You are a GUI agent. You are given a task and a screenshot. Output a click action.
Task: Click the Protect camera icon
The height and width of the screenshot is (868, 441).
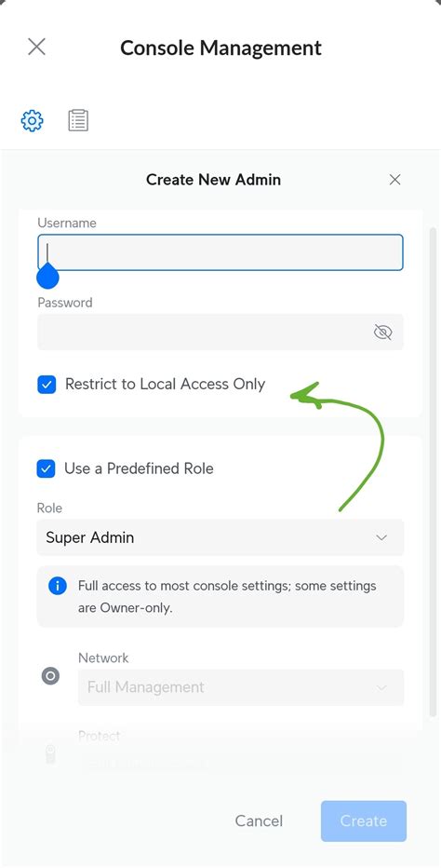pos(50,754)
